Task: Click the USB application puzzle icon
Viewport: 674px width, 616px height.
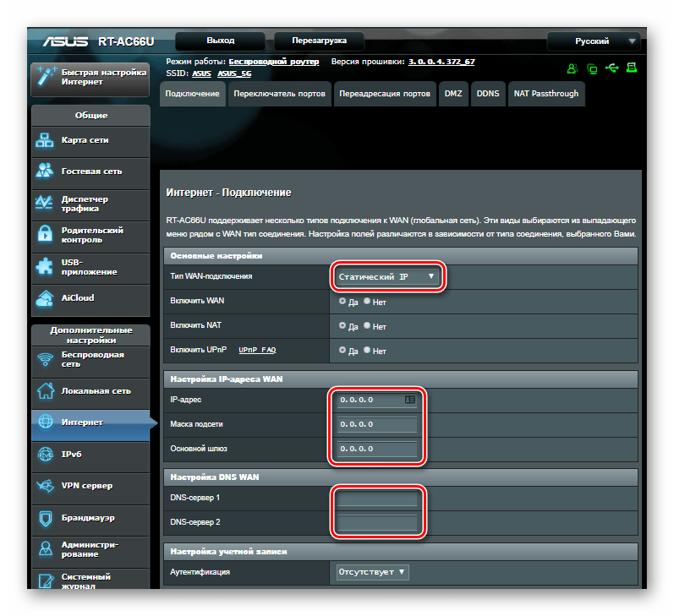Action: point(45,266)
